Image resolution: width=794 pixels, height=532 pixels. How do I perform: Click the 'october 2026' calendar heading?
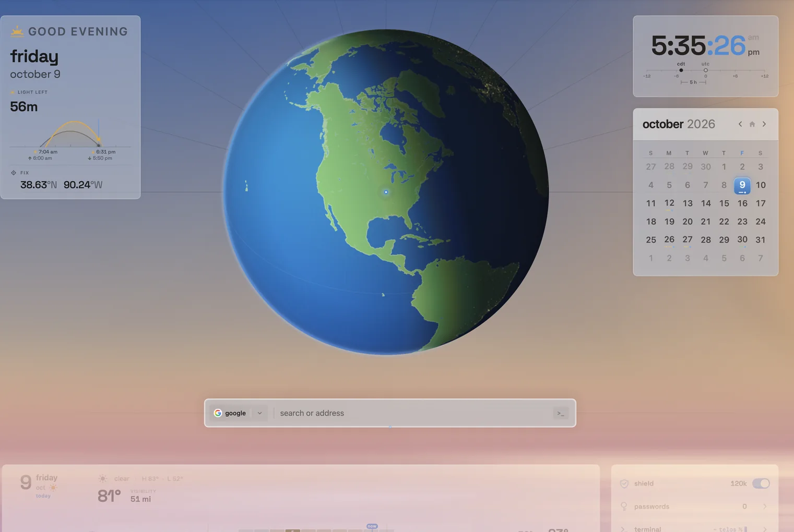point(679,124)
